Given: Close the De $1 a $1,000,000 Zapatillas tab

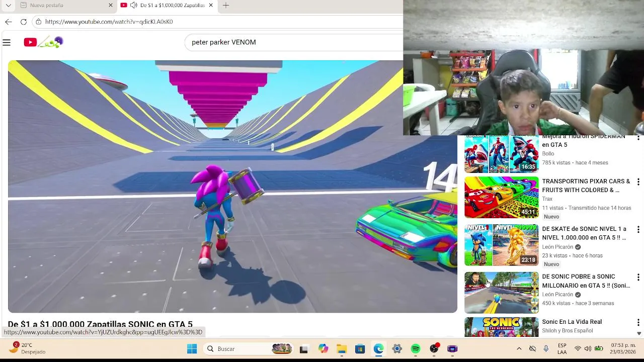Looking at the screenshot, I should click(x=211, y=5).
